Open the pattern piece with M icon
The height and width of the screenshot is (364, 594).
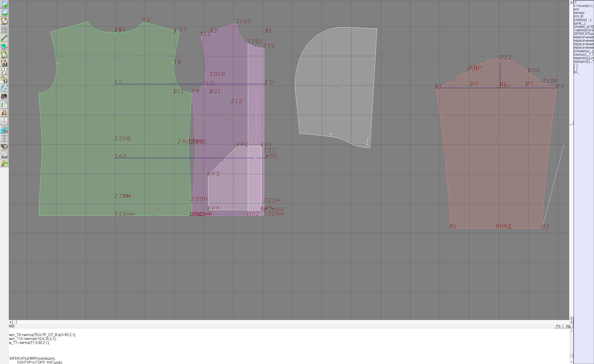pyautogui.click(x=4, y=63)
